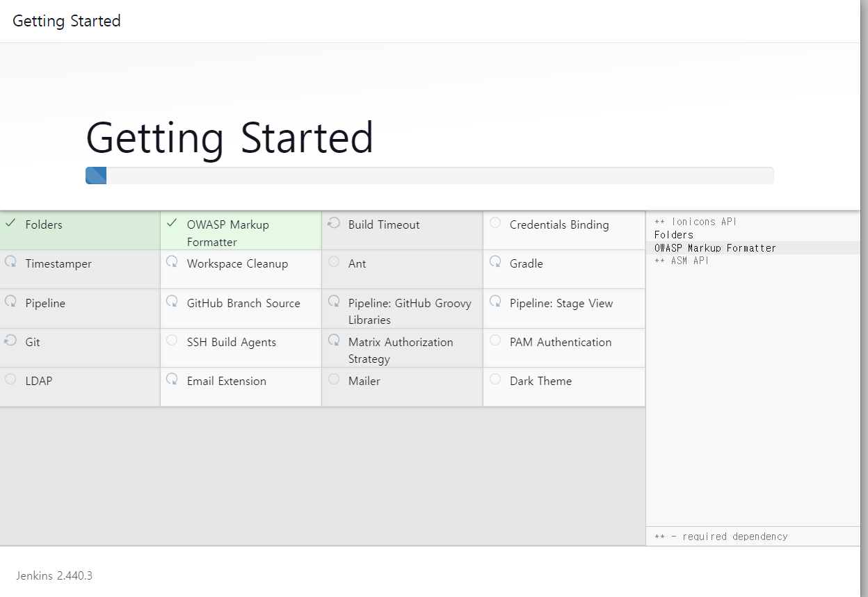This screenshot has height=597, width=868.
Task: Click the pending circle icon beside Credentials Binding
Action: [495, 223]
